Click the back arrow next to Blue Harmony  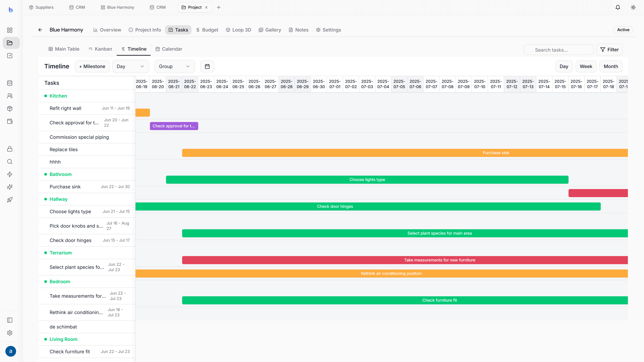pos(40,30)
